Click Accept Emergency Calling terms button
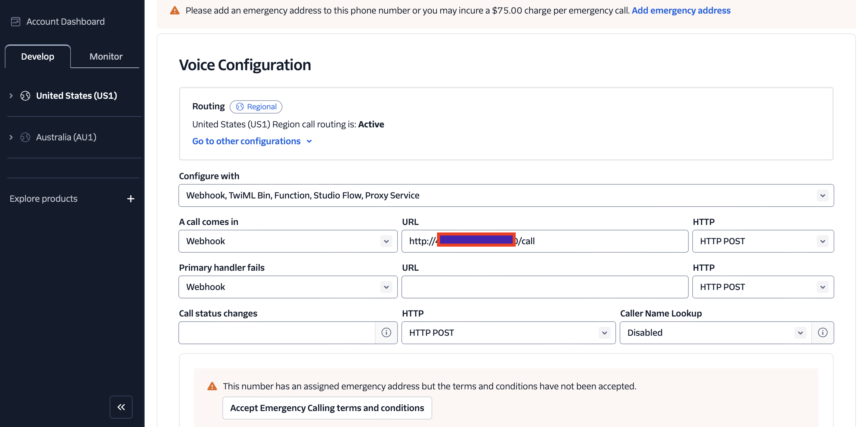 [327, 408]
